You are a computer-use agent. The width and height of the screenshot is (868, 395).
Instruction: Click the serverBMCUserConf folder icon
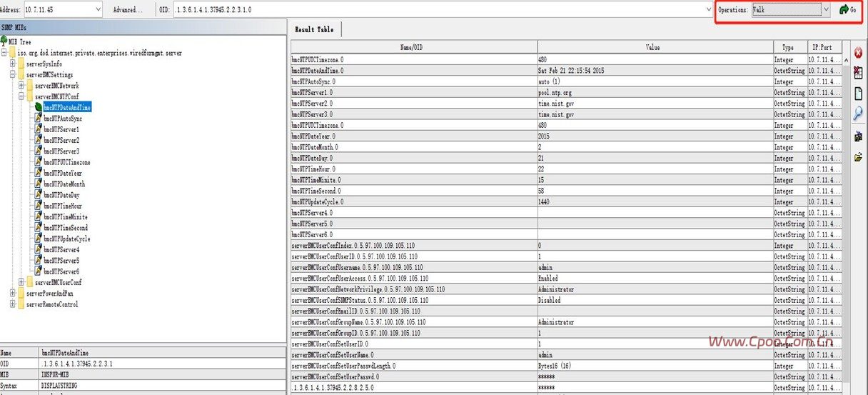point(30,282)
